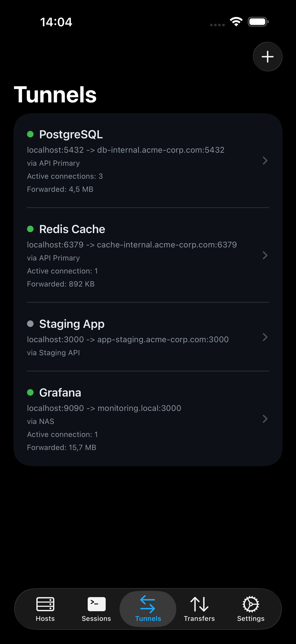Select the Tunnels arrows icon
This screenshot has height=644, width=296.
pos(148,604)
